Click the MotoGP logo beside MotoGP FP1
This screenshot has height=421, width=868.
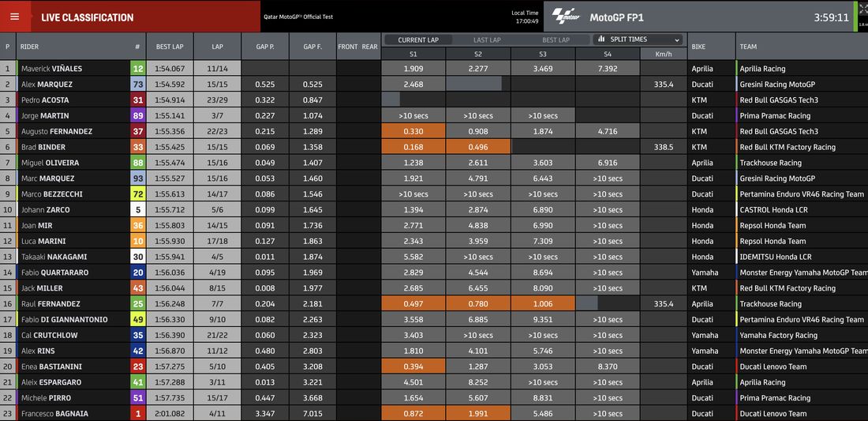coord(565,16)
